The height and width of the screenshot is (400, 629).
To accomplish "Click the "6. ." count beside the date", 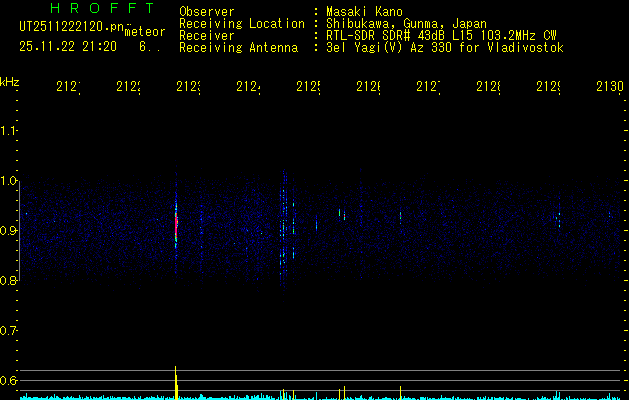I will point(150,47).
